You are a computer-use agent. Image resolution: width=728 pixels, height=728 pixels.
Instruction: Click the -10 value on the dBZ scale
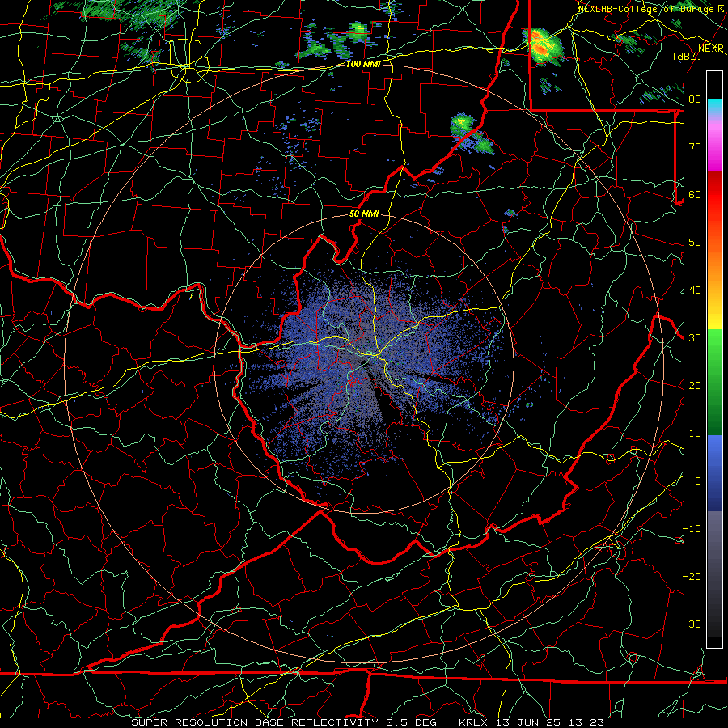[692, 529]
